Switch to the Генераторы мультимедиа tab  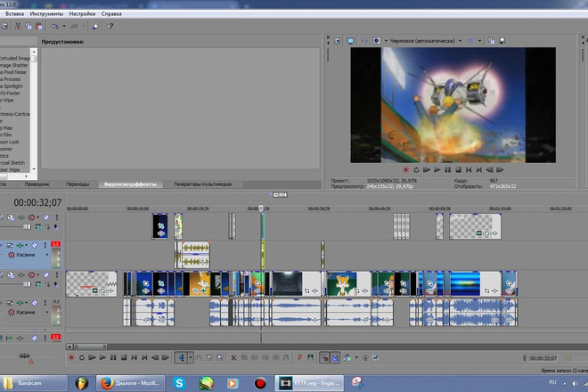[x=202, y=184]
